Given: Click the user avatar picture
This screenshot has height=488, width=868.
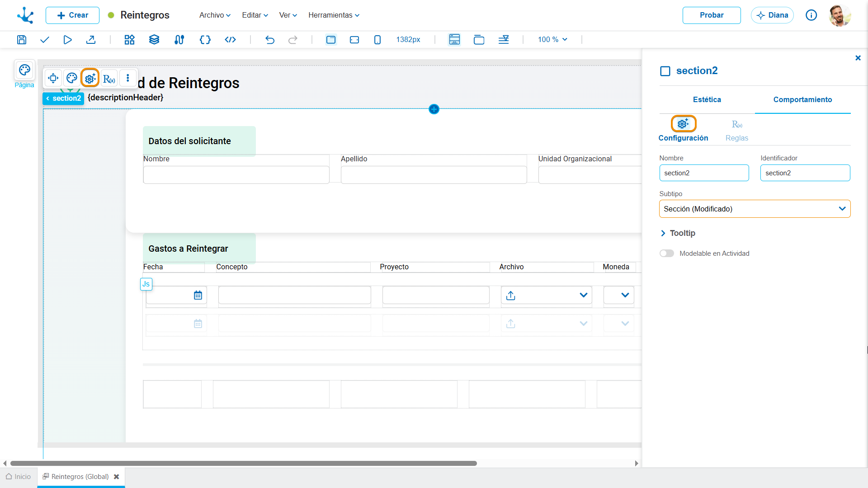Looking at the screenshot, I should pos(840,15).
